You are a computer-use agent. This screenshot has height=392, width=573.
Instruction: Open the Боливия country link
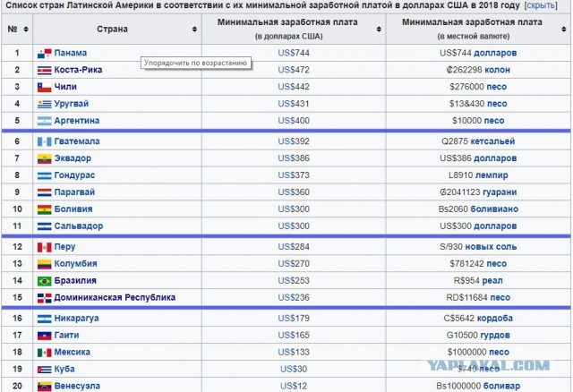coord(73,209)
